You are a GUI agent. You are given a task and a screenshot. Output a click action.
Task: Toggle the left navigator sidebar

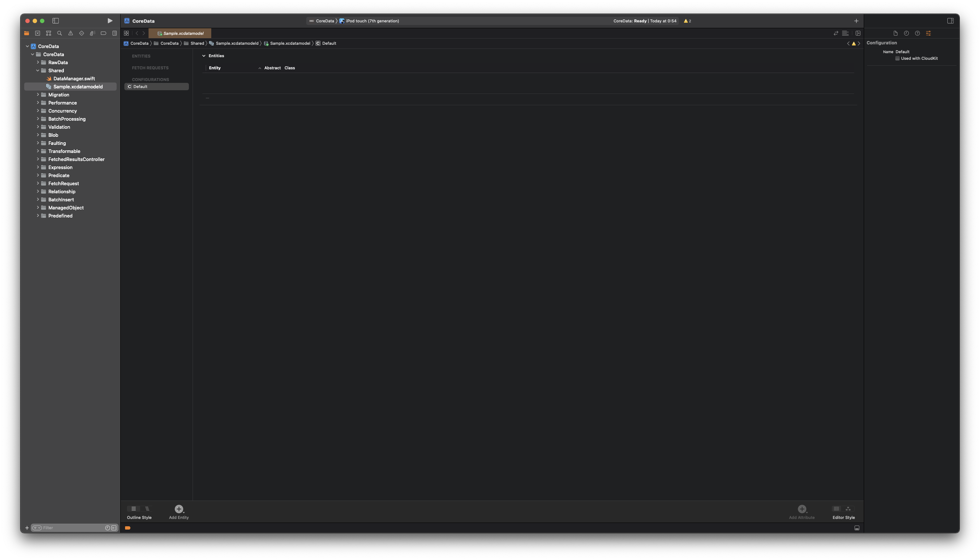click(x=55, y=21)
